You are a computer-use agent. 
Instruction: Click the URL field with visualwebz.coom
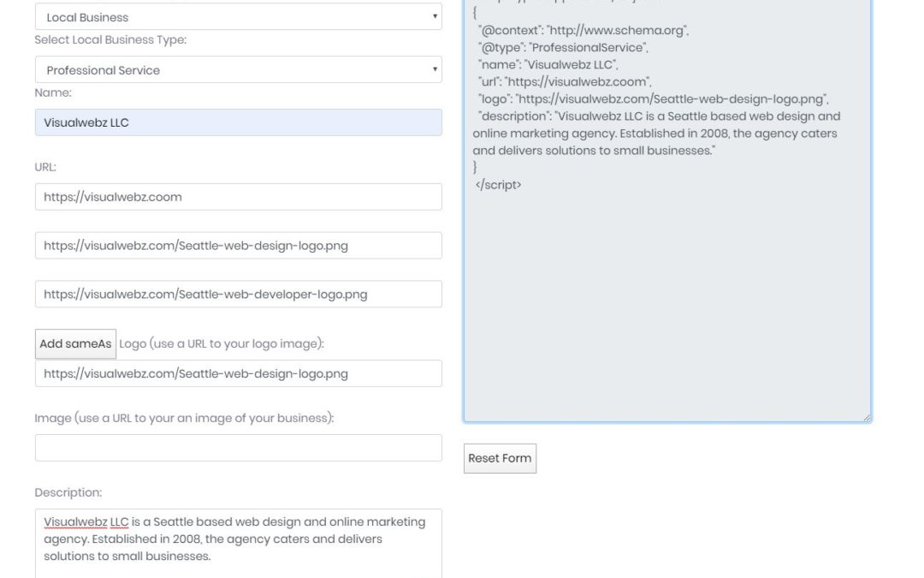[238, 196]
